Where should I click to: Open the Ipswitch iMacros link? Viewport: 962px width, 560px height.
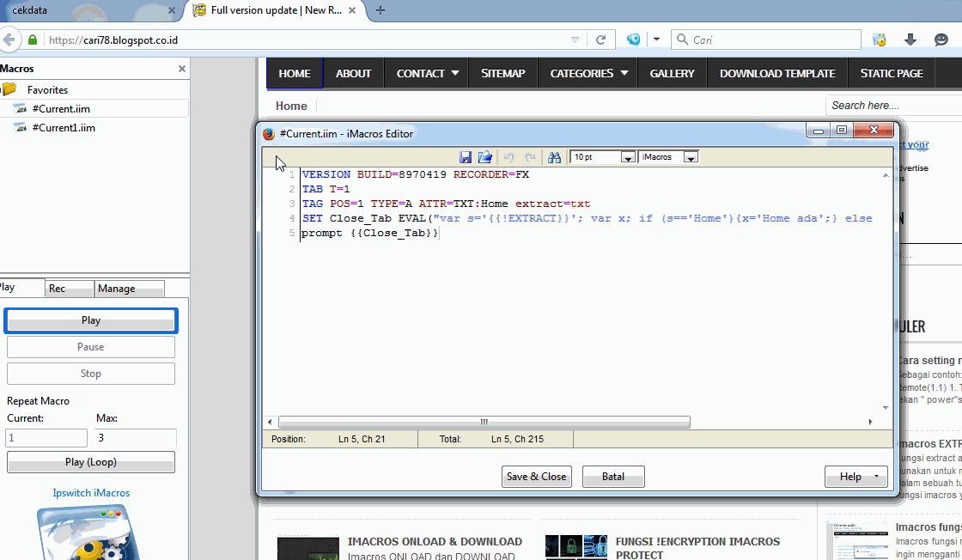click(x=91, y=492)
